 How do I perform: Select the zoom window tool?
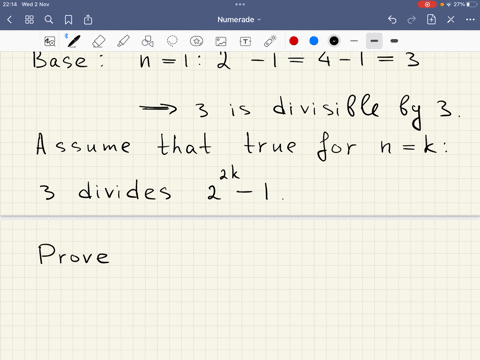[50, 41]
